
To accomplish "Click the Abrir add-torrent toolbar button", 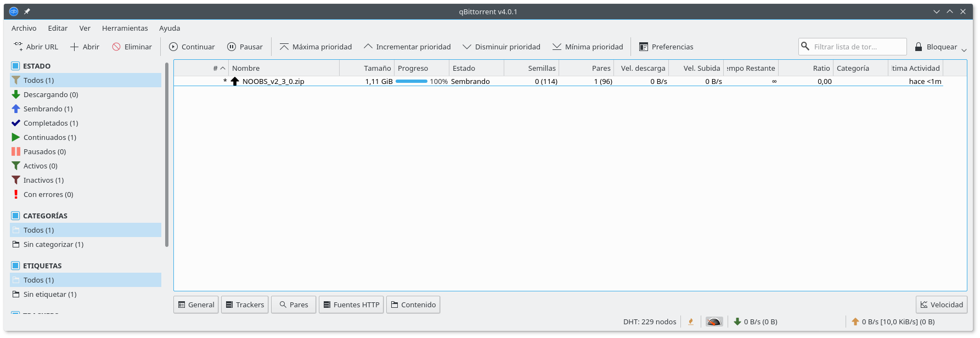I will pyautogui.click(x=85, y=47).
